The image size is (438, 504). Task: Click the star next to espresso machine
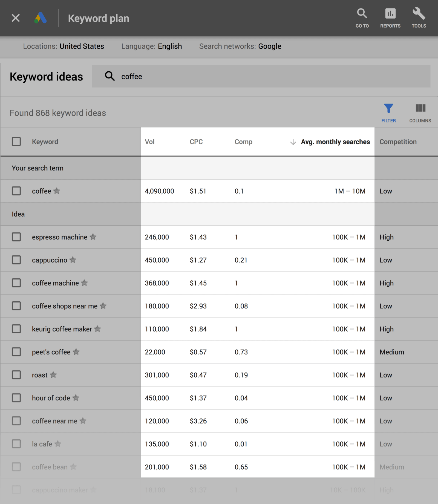point(93,237)
